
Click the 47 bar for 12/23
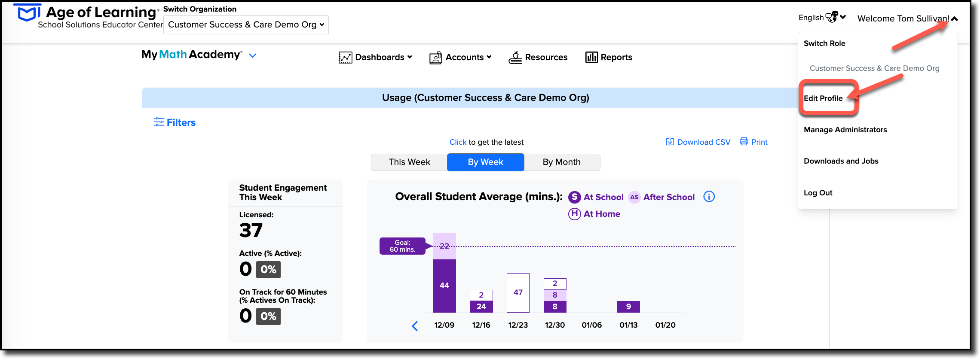(518, 293)
